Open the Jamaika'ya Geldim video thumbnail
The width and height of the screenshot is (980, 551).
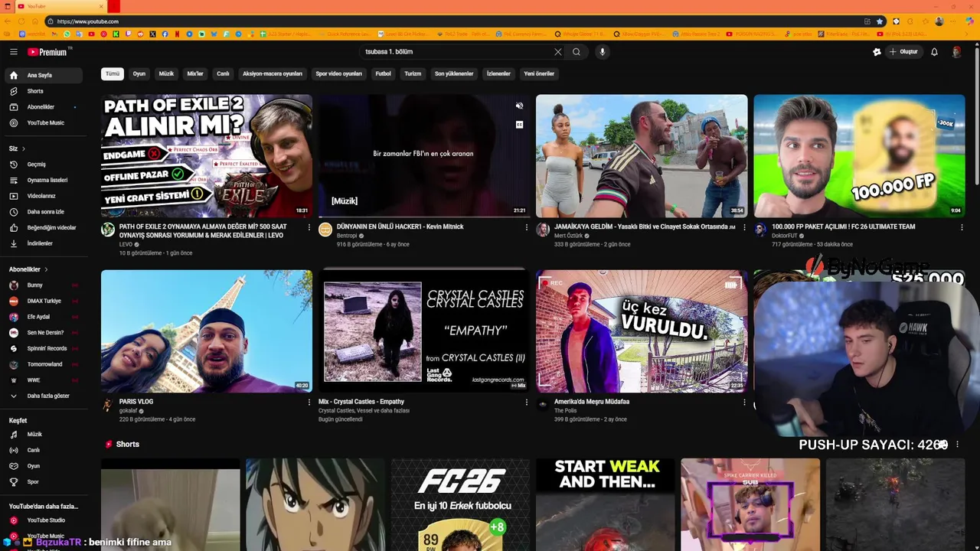point(642,156)
